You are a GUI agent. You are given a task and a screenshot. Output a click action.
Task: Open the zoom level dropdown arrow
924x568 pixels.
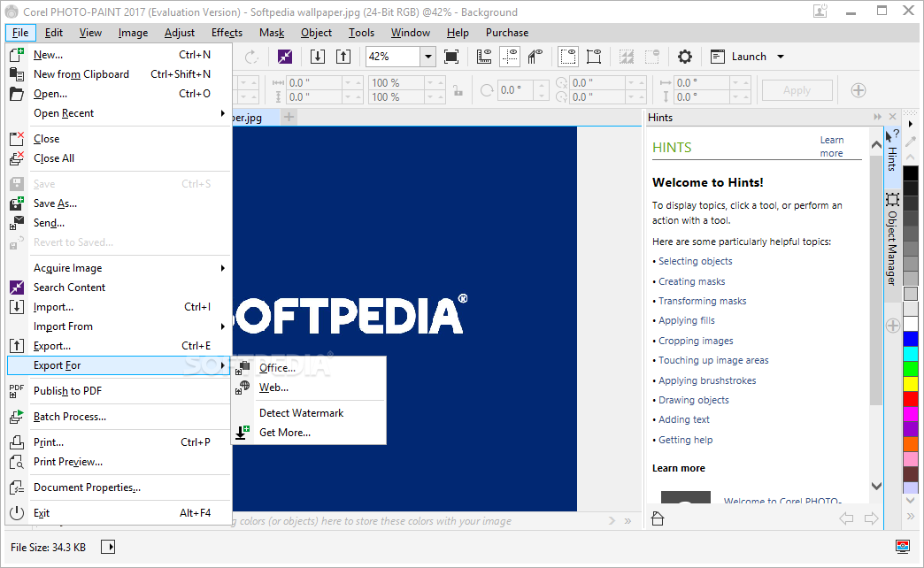click(428, 57)
